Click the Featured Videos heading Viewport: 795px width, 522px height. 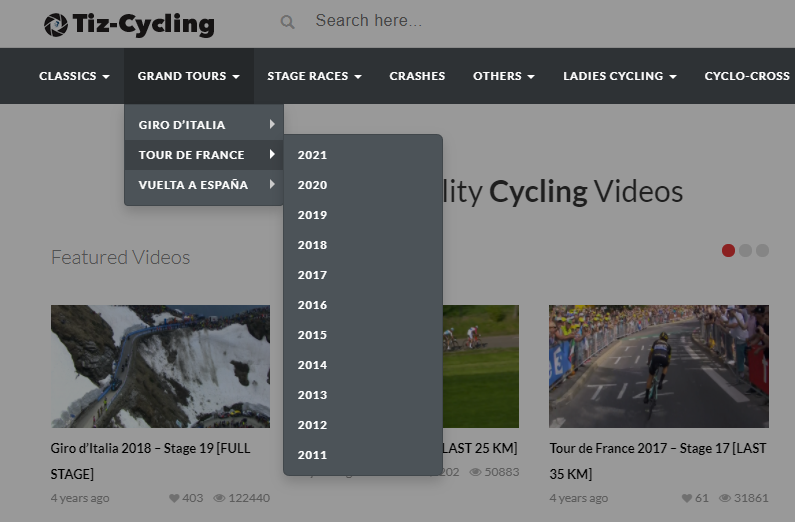[121, 257]
